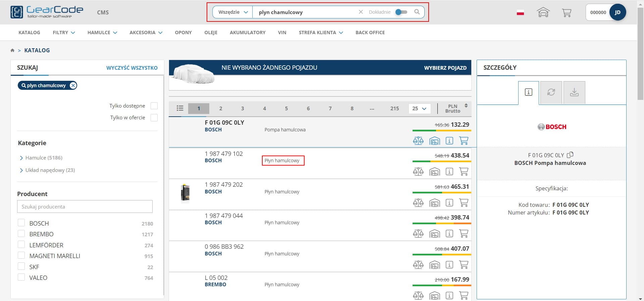Show info for F 01G 09C 0LY

449,141
